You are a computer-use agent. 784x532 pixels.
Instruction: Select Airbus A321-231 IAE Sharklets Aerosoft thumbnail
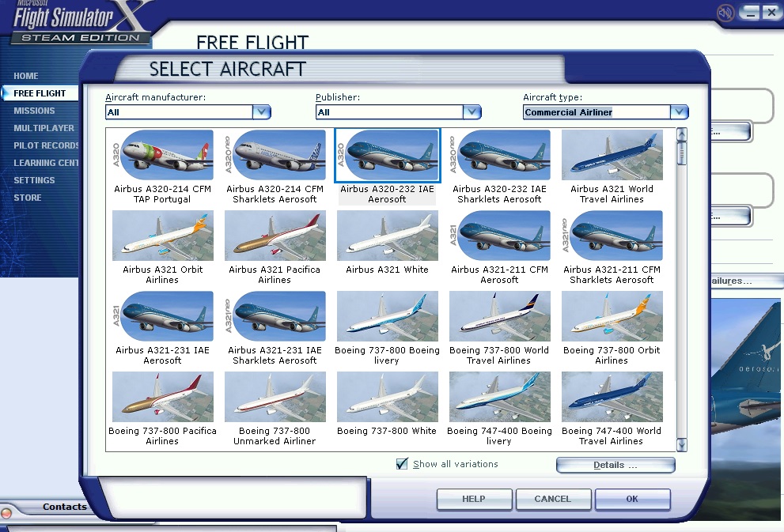(275, 316)
